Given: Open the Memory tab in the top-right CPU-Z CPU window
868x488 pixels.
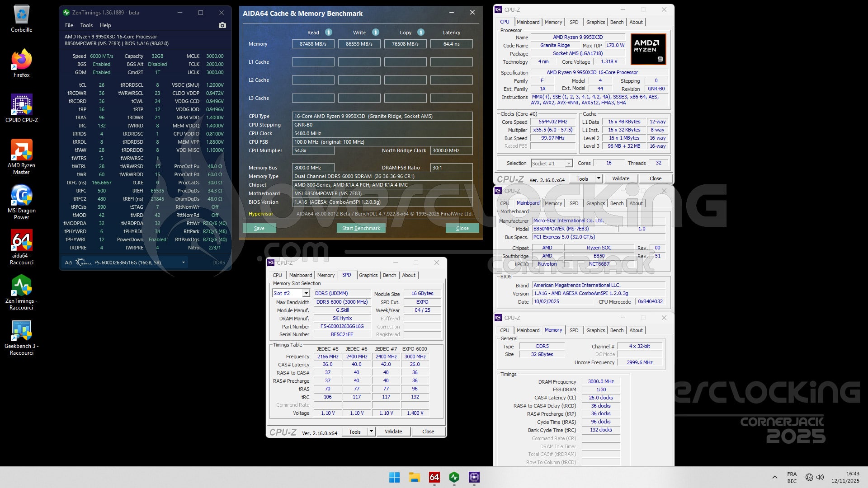Looking at the screenshot, I should point(553,22).
